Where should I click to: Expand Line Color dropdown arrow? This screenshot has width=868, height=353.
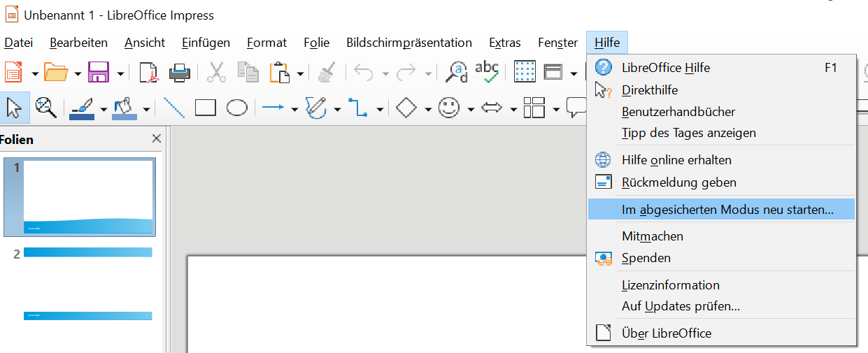pos(104,108)
